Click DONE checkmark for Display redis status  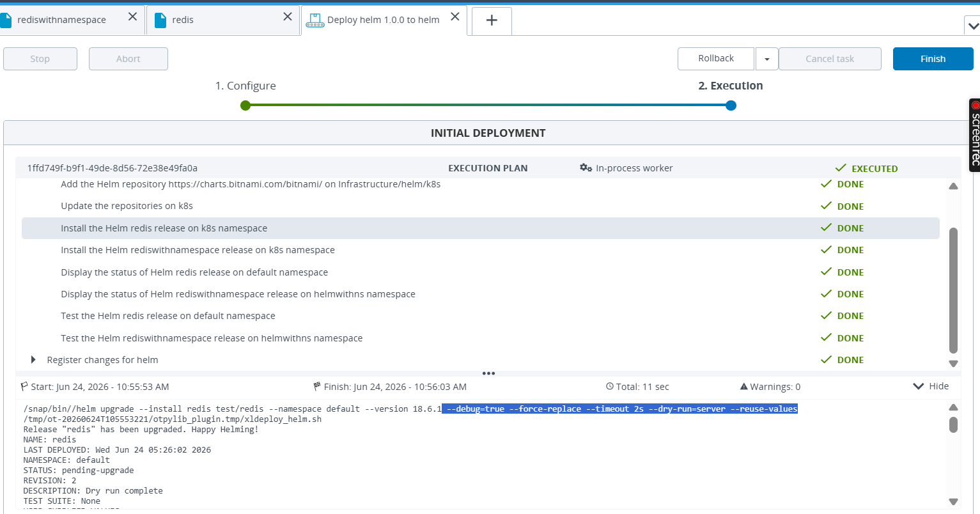(x=826, y=272)
